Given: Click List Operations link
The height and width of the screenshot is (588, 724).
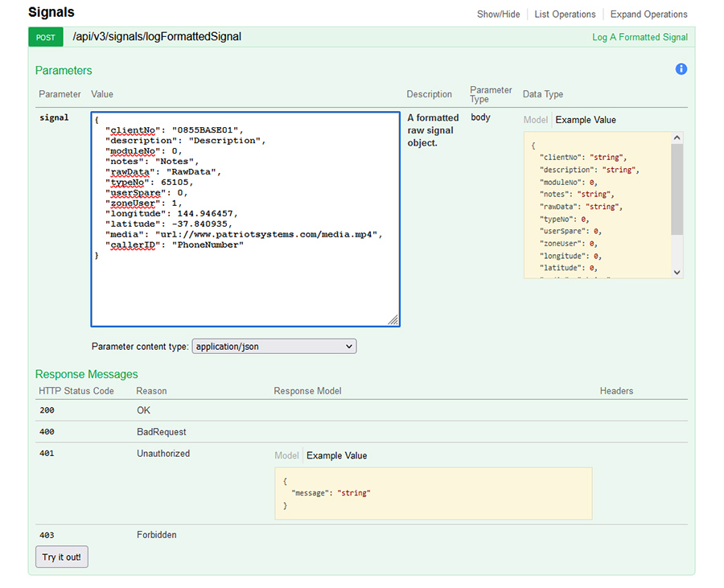Looking at the screenshot, I should coord(565,14).
